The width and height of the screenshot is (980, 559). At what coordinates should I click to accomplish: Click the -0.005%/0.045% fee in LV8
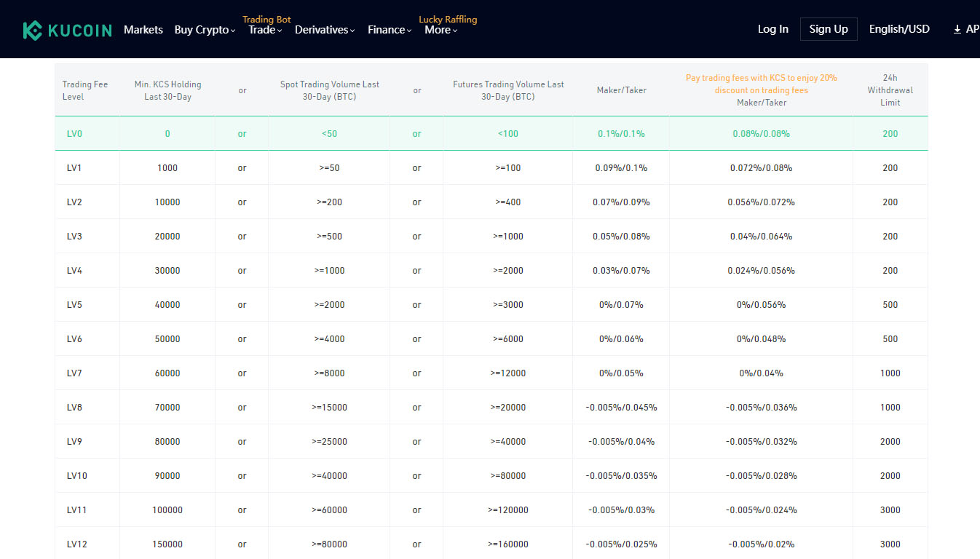tap(621, 408)
